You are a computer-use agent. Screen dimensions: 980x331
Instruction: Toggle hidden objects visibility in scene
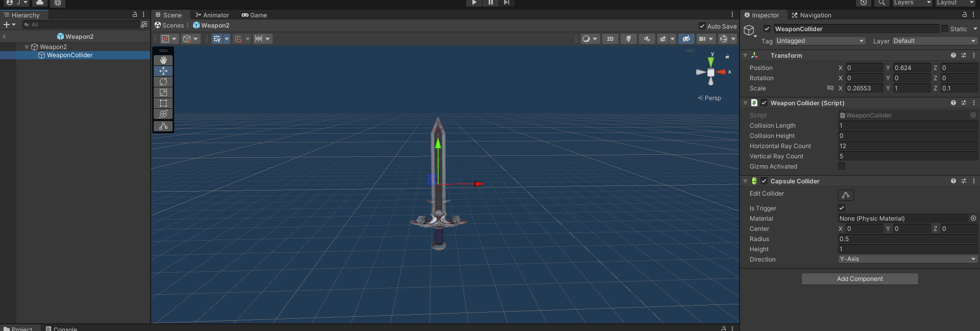point(686,39)
